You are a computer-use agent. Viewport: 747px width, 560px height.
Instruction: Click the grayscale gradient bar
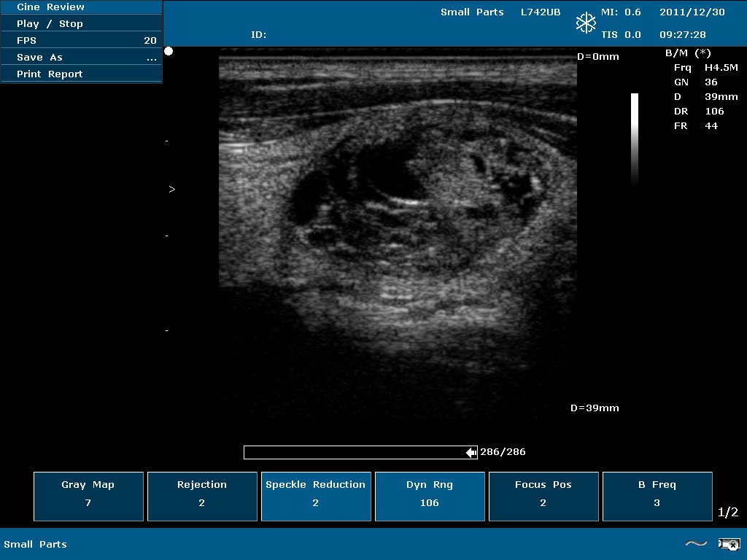pyautogui.click(x=635, y=137)
